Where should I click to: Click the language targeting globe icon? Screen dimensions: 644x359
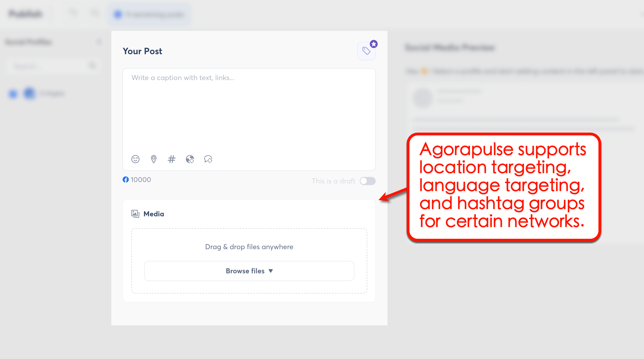click(x=190, y=159)
